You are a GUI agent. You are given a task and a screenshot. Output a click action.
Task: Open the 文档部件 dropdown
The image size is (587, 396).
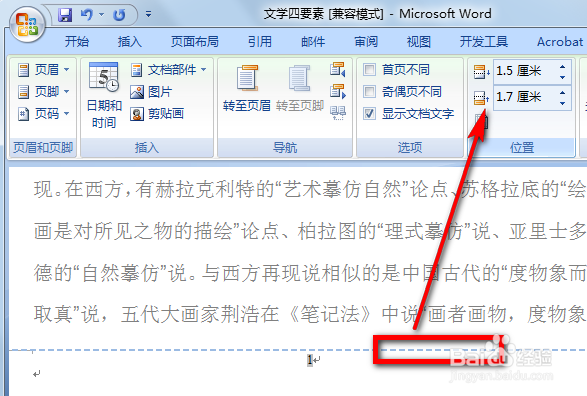tap(168, 70)
